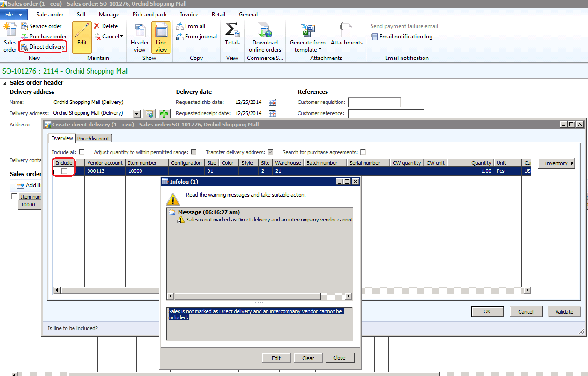
Task: Click the Edit pencil icon
Action: 82,30
